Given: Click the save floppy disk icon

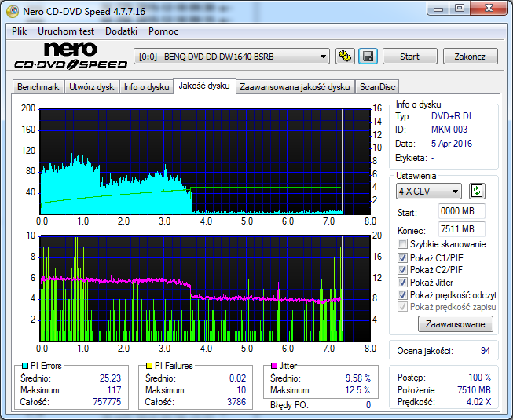Looking at the screenshot, I should tap(368, 57).
